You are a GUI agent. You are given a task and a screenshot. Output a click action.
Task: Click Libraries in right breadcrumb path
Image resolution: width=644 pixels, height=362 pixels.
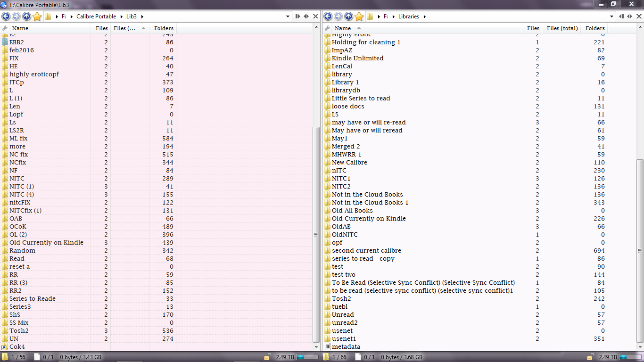[x=408, y=16]
